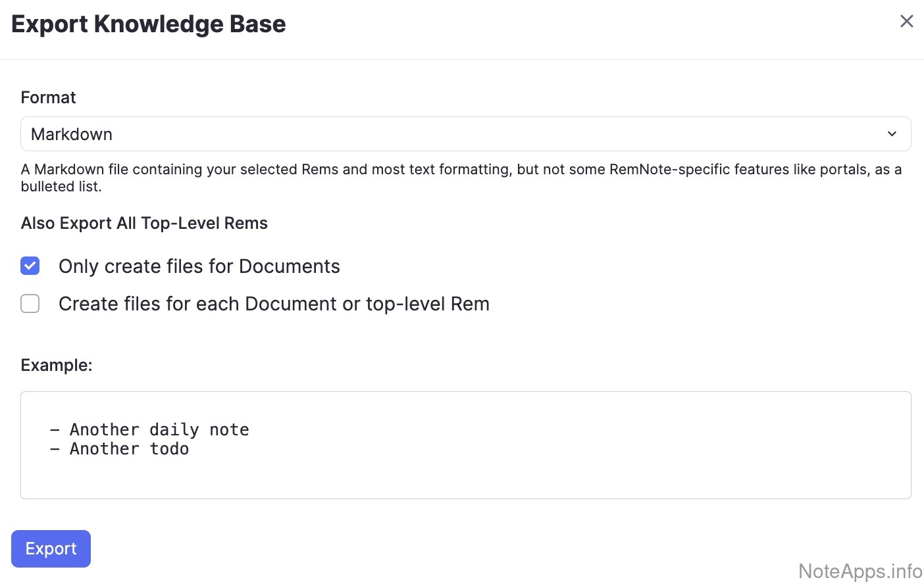This screenshot has height=584, width=924.
Task: Click the "Example:" label
Action: pos(57,365)
